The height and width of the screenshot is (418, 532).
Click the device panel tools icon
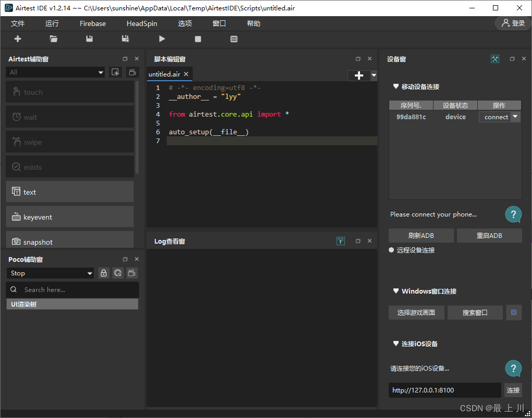pos(495,59)
